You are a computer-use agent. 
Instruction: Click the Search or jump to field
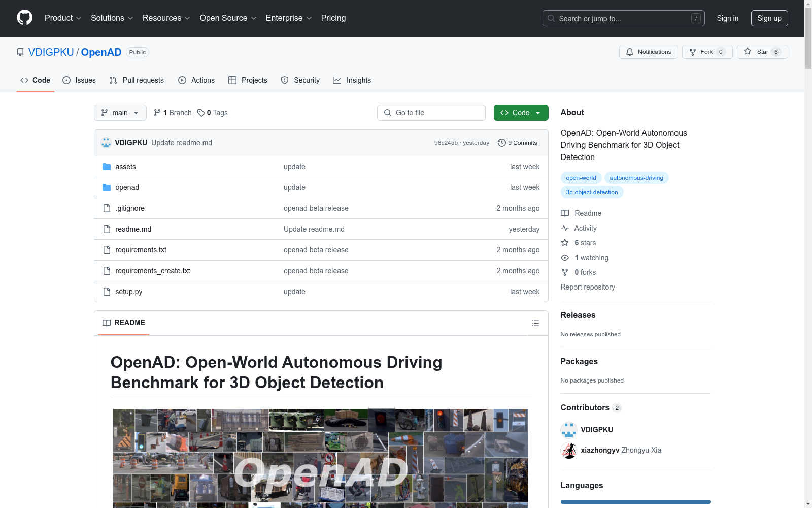[x=624, y=18]
